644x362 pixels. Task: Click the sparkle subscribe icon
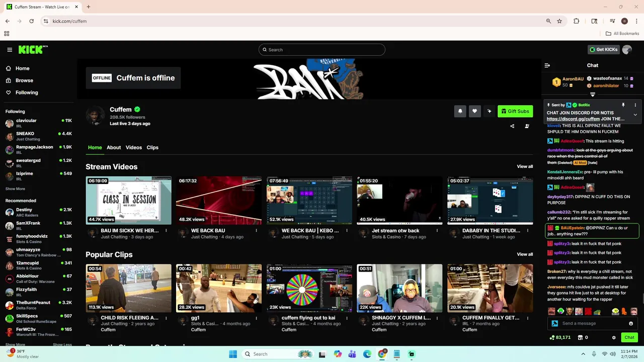(489, 111)
